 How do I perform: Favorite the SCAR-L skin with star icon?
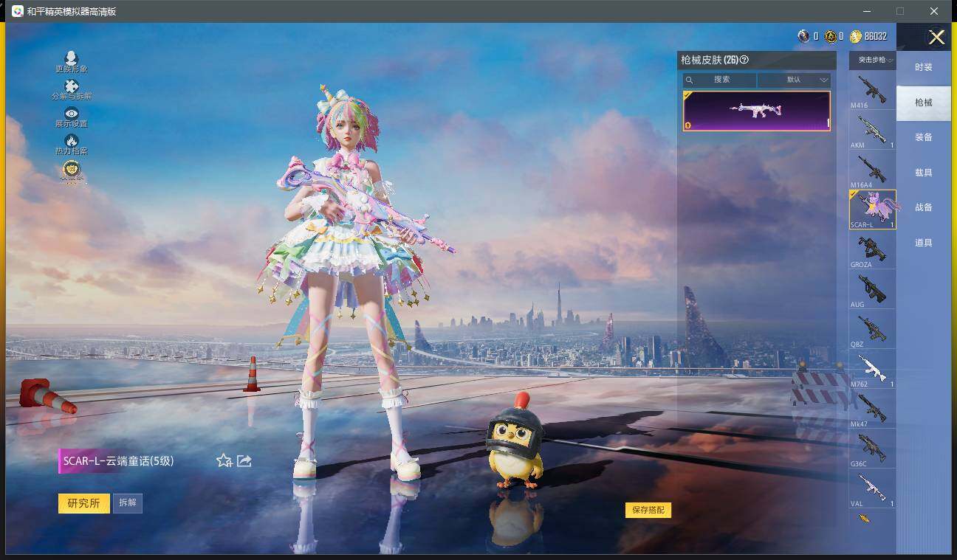[x=224, y=460]
